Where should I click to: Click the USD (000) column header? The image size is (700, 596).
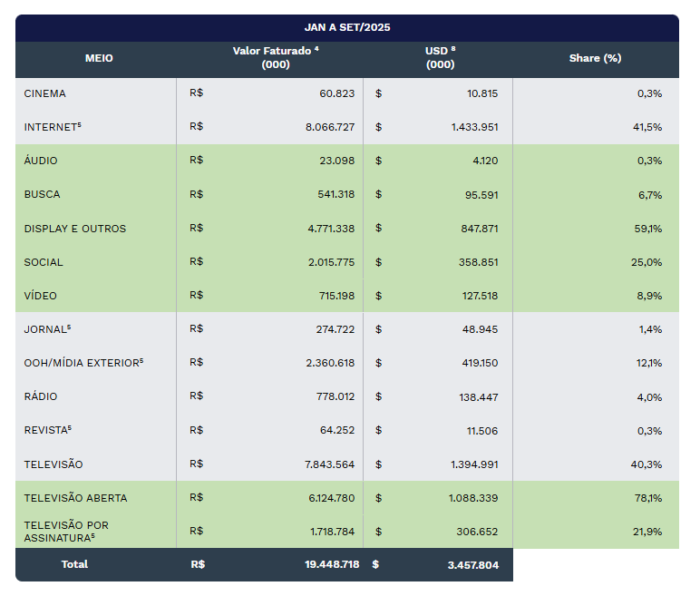440,58
